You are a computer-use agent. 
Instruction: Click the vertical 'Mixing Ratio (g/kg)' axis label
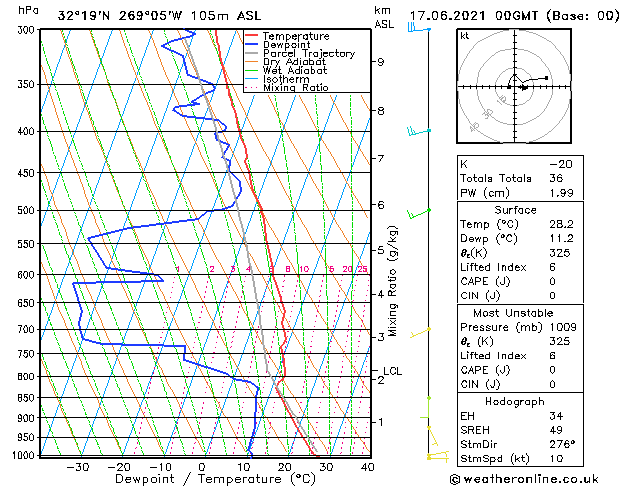pos(392,281)
